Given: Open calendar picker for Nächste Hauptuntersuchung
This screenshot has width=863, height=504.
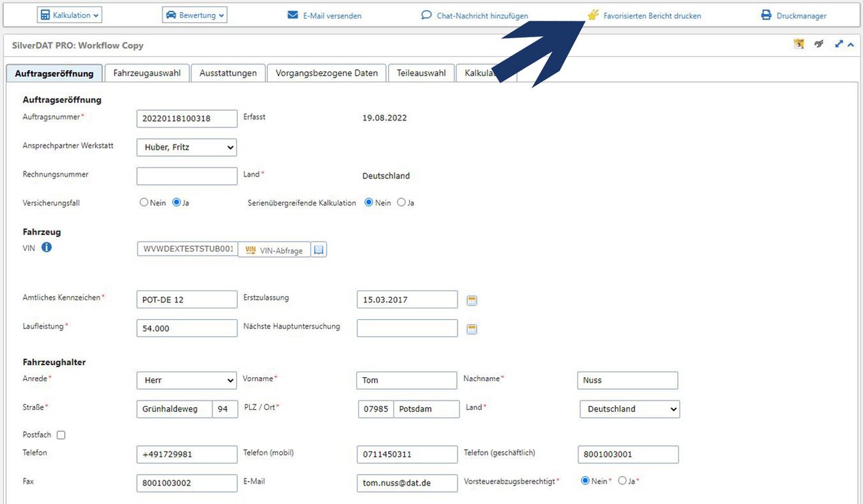Looking at the screenshot, I should pyautogui.click(x=472, y=329).
